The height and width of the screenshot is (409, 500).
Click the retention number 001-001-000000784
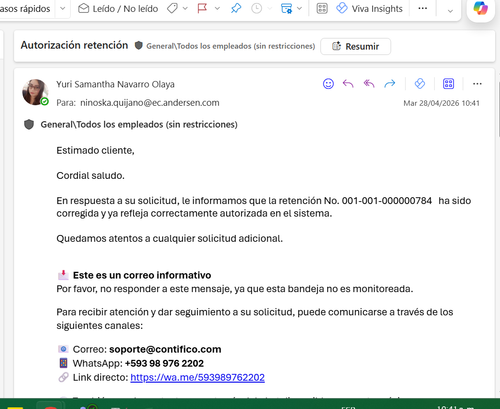(387, 201)
